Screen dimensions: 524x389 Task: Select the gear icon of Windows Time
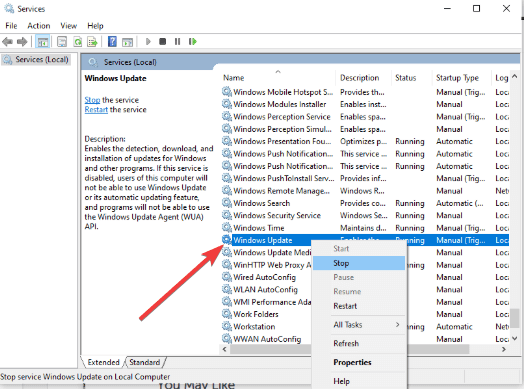click(227, 228)
